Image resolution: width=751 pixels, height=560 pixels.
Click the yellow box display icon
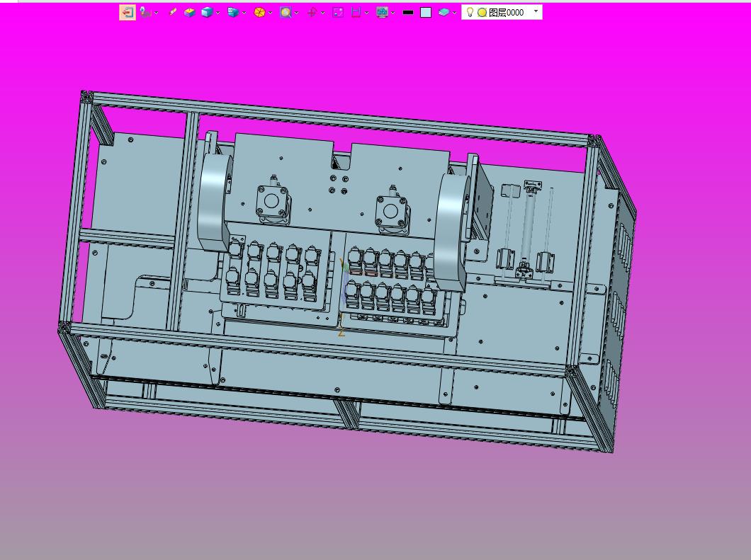click(x=190, y=13)
